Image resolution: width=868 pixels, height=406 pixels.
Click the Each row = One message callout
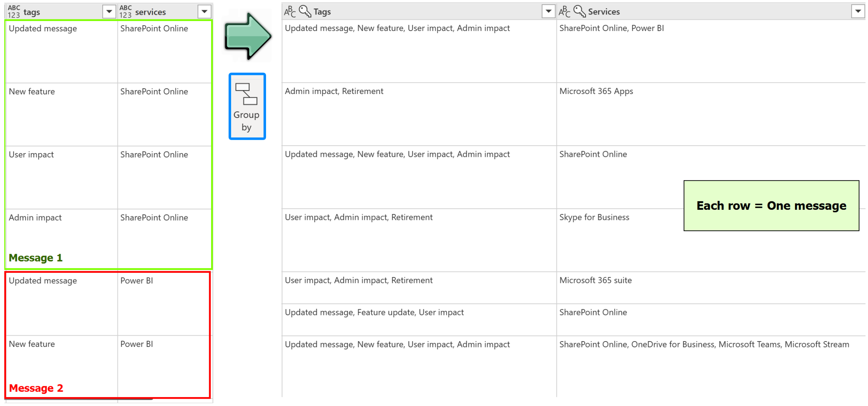[771, 206]
